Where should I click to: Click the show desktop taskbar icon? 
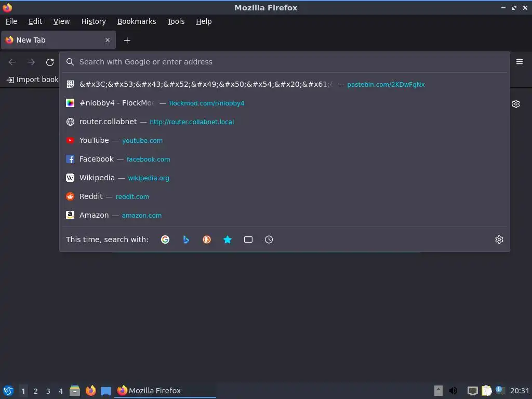pos(106,391)
